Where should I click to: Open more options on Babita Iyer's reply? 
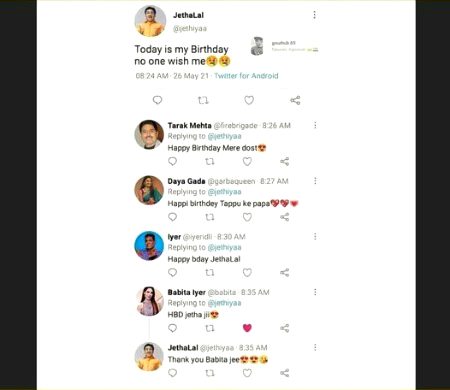315,292
